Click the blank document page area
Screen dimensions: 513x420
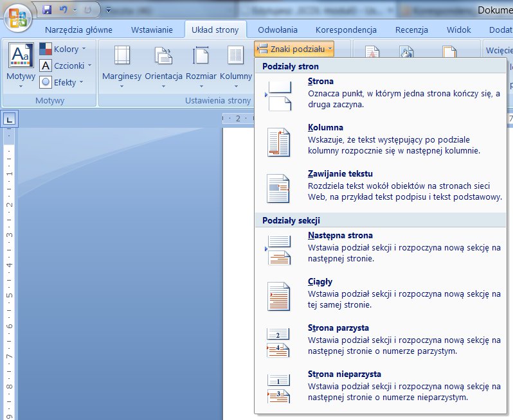pos(238,273)
